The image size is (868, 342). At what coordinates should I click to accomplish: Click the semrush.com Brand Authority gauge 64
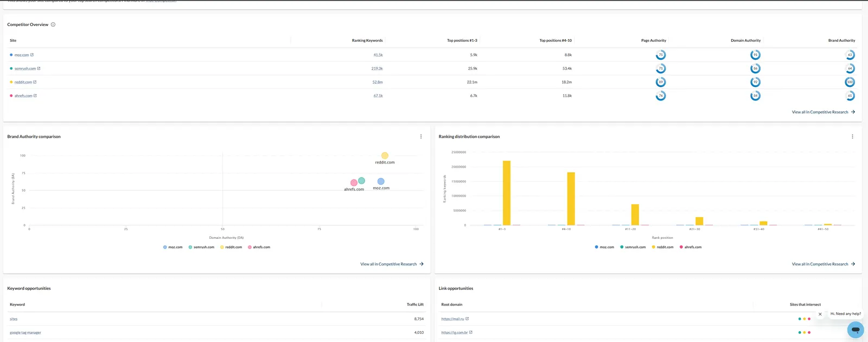(x=850, y=68)
